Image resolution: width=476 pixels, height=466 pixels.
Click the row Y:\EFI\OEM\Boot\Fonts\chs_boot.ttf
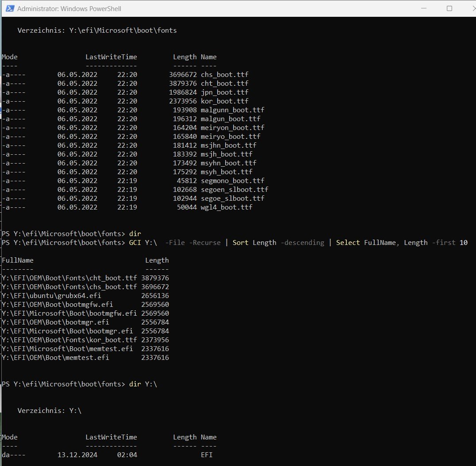click(x=85, y=286)
